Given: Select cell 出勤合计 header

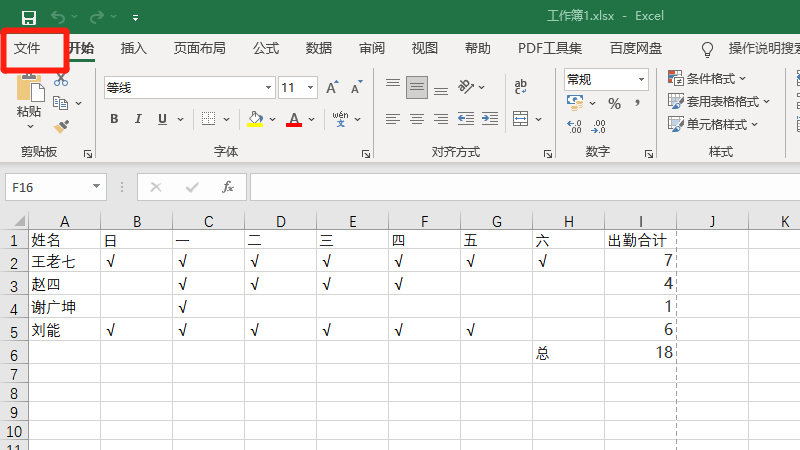Looking at the screenshot, I should 640,239.
